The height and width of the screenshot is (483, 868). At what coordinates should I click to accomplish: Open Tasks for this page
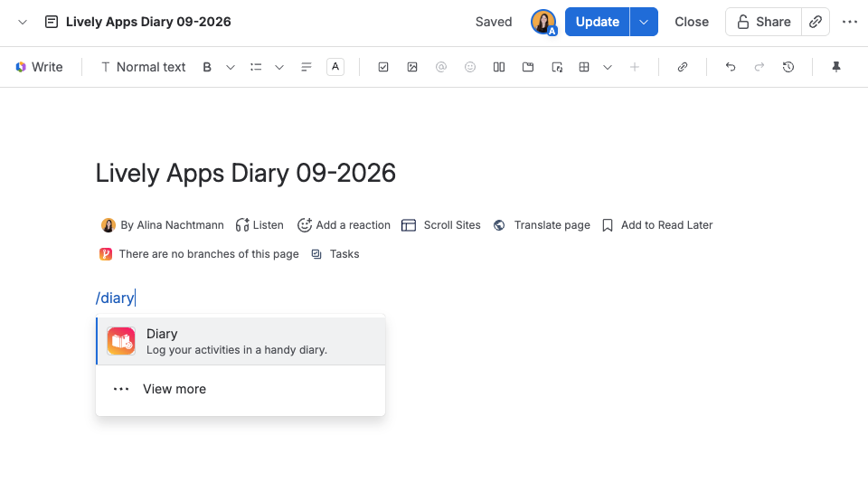click(x=335, y=253)
